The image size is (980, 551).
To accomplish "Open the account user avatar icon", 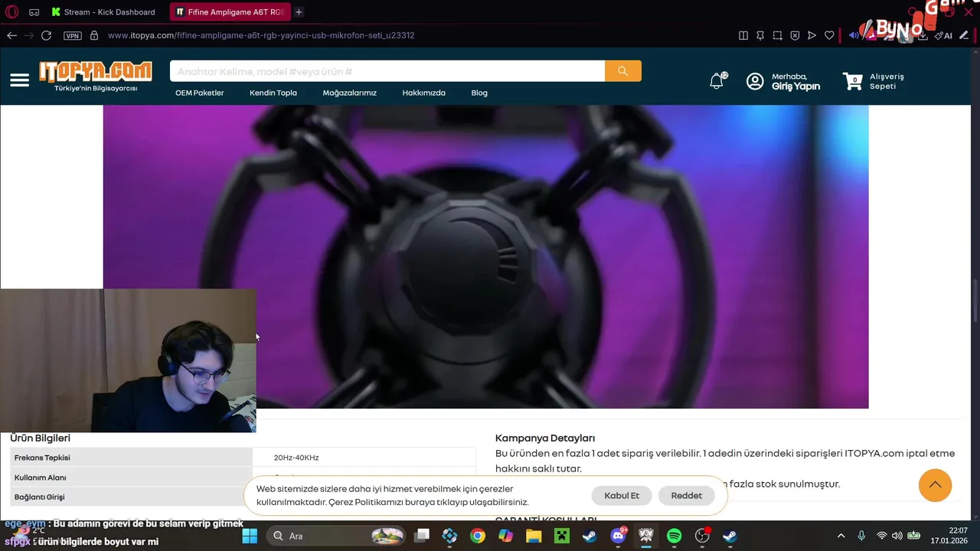I will pos(755,81).
